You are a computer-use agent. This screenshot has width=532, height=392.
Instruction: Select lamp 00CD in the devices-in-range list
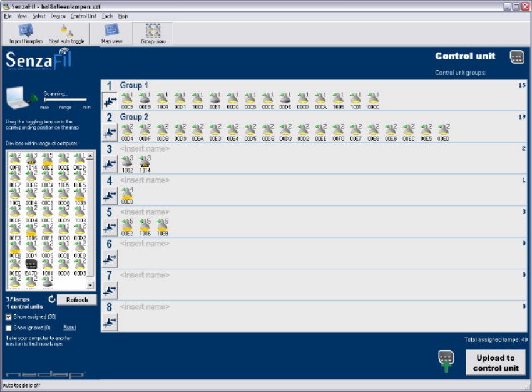tap(80, 161)
